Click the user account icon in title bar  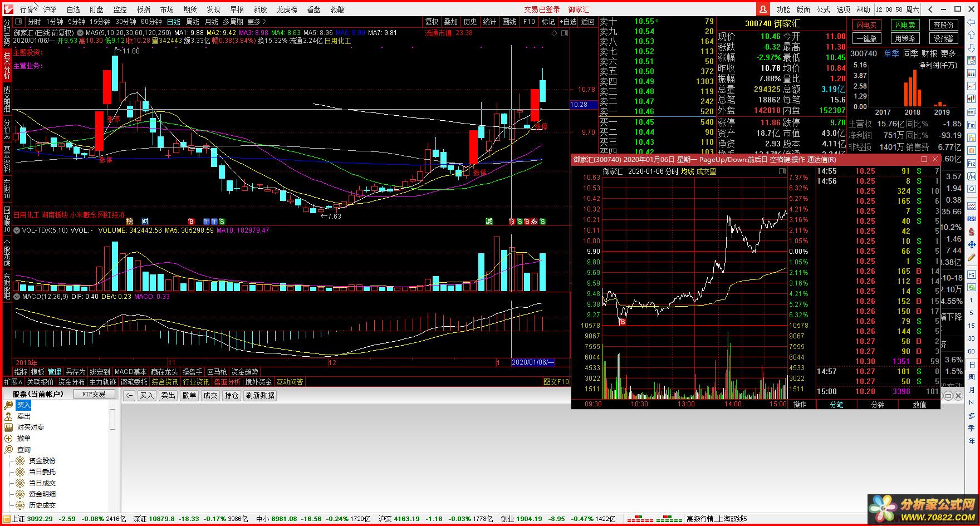762,9
